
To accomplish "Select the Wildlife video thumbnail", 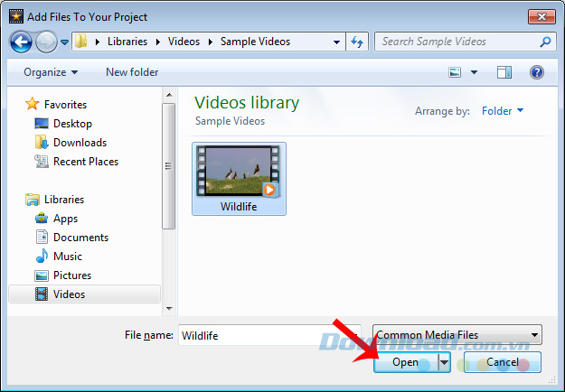I will [x=238, y=171].
